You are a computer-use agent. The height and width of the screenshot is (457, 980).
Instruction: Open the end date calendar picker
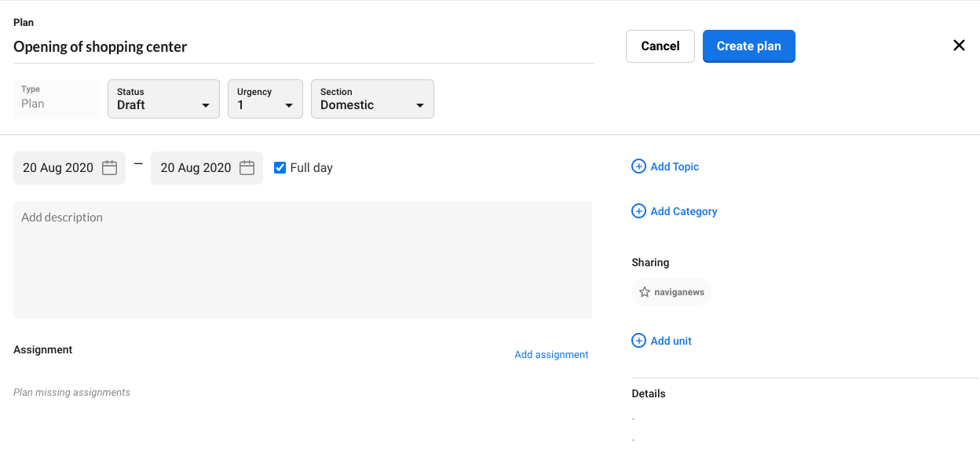click(x=247, y=167)
